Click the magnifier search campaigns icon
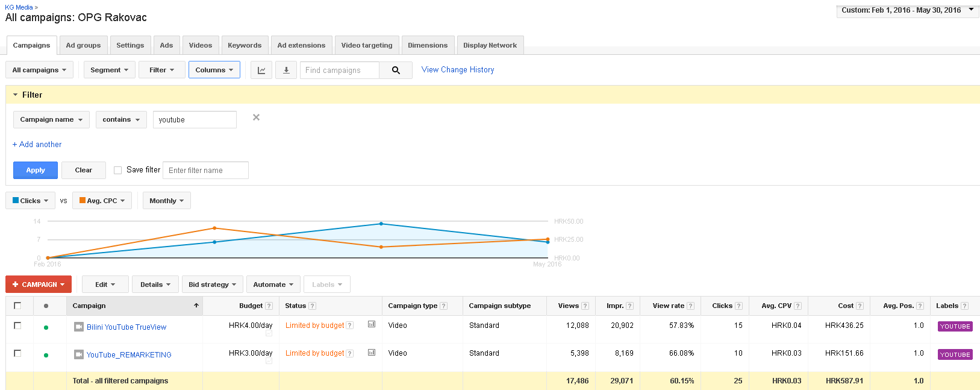The width and height of the screenshot is (980, 390). (x=396, y=71)
